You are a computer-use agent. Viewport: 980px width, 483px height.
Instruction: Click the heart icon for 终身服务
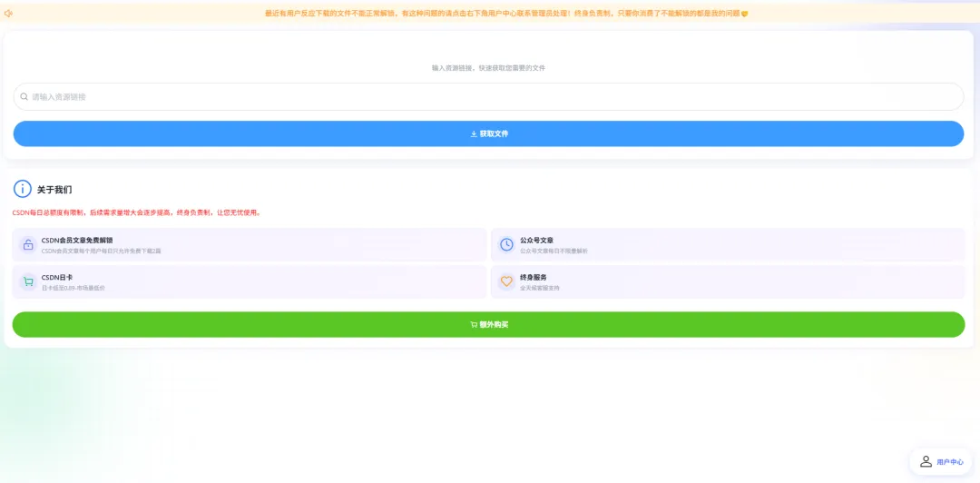(x=506, y=282)
